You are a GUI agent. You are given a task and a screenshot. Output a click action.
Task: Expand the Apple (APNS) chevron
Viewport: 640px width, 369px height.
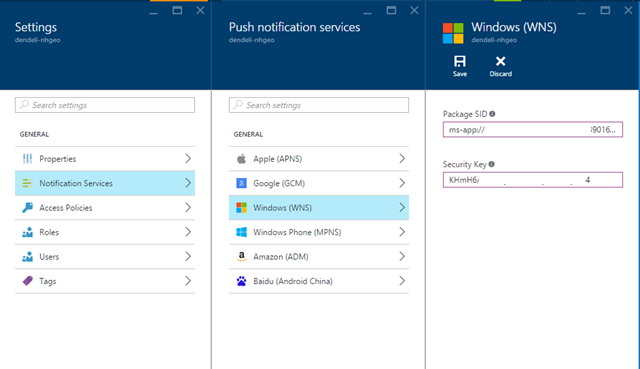pyautogui.click(x=402, y=158)
